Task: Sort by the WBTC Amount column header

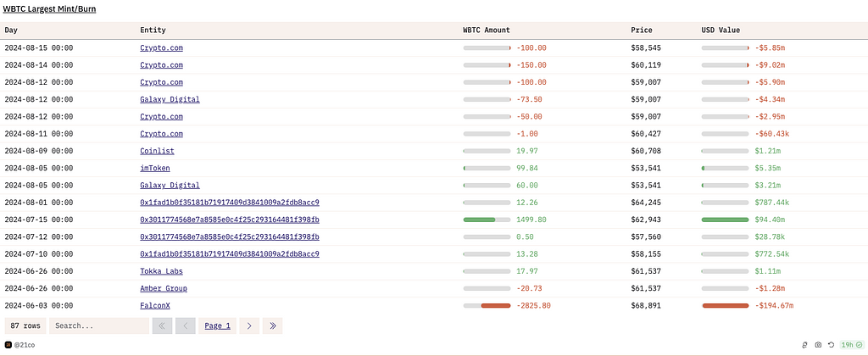Action: (486, 31)
